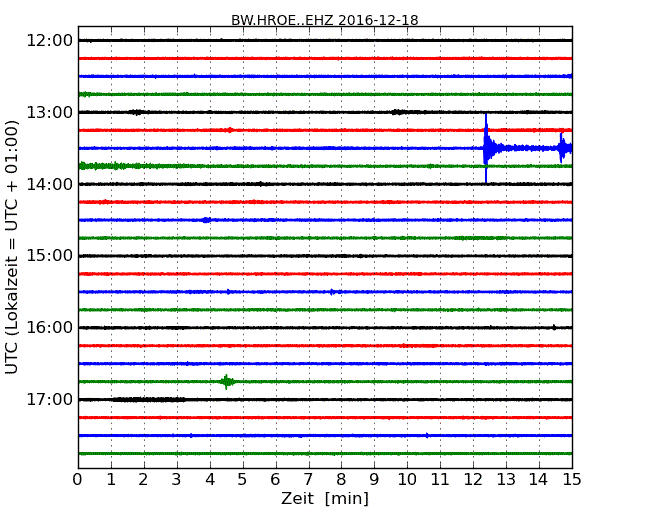Click the x-axis tick label 4
The height and width of the screenshot is (520, 650).
(210, 480)
